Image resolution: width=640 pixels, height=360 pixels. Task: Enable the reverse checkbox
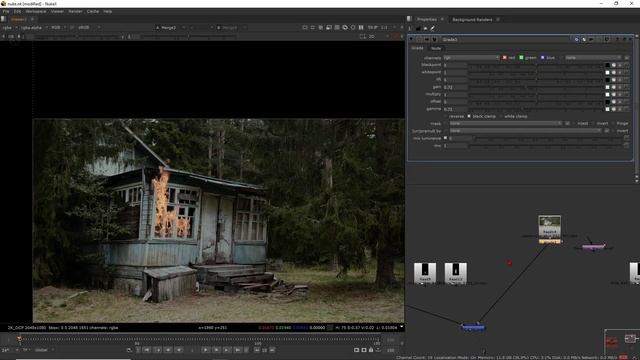(446, 116)
